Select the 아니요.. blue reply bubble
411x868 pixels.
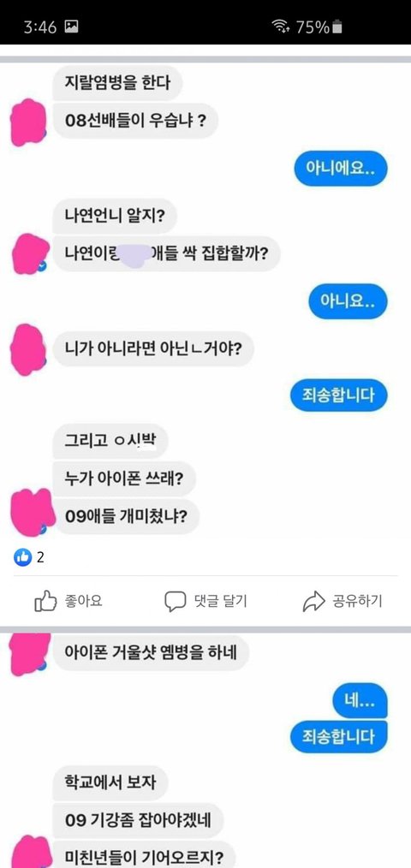348,301
